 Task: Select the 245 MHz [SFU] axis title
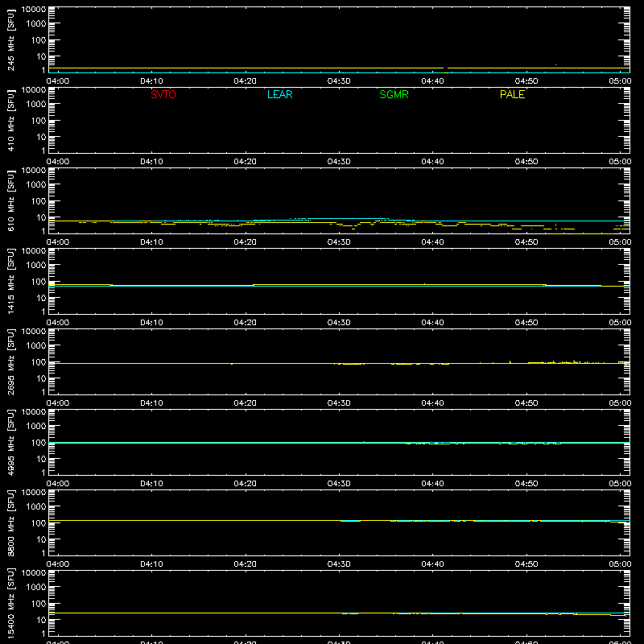click(10, 39)
